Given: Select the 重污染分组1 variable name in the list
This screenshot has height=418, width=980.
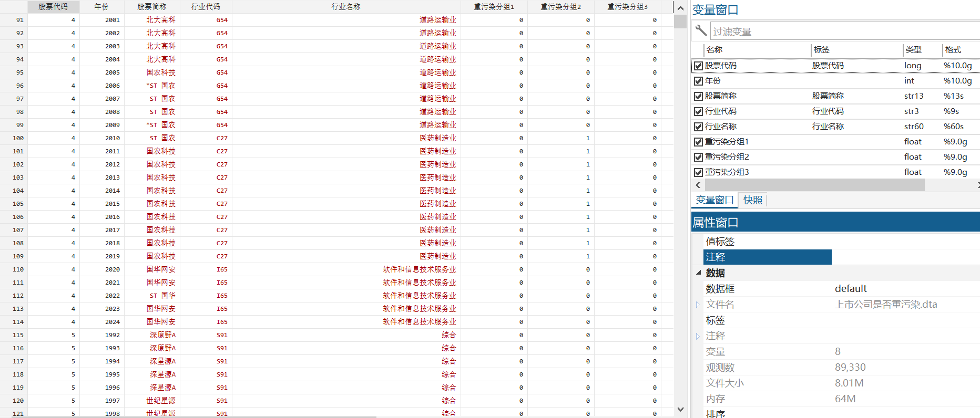Looking at the screenshot, I should point(727,142).
